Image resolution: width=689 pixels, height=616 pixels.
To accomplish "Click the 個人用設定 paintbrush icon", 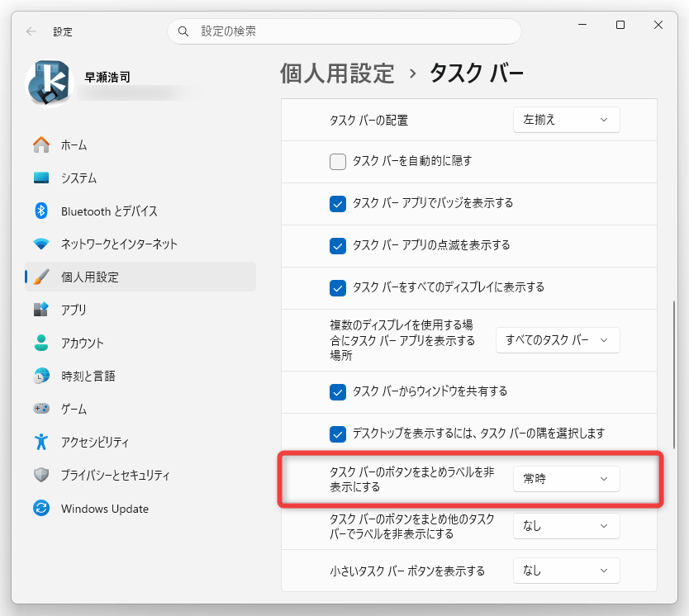I will pos(41,277).
